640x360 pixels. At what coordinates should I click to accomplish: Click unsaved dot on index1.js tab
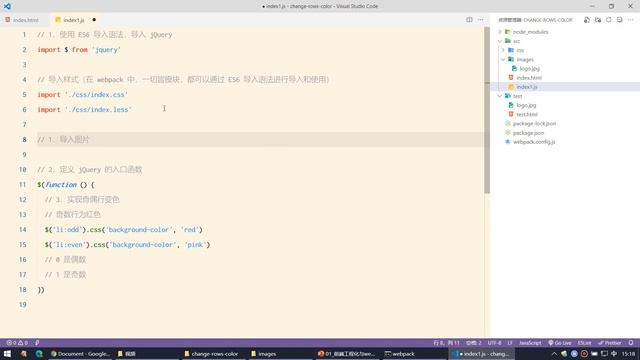coord(94,20)
